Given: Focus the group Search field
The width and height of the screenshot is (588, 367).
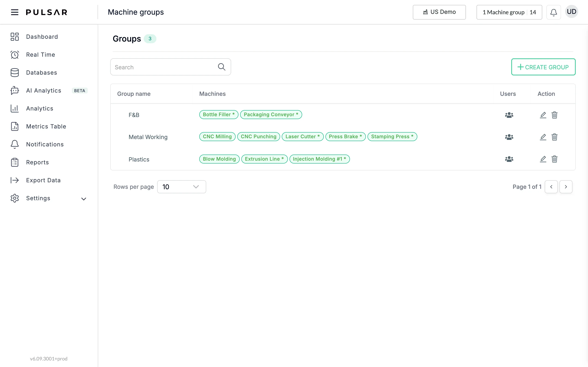Looking at the screenshot, I should (170, 67).
